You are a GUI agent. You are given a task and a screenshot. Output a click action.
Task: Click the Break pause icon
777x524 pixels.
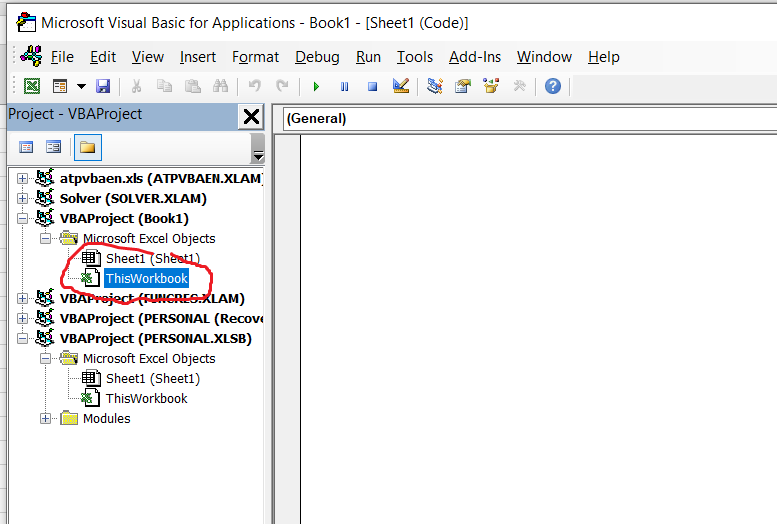point(344,87)
